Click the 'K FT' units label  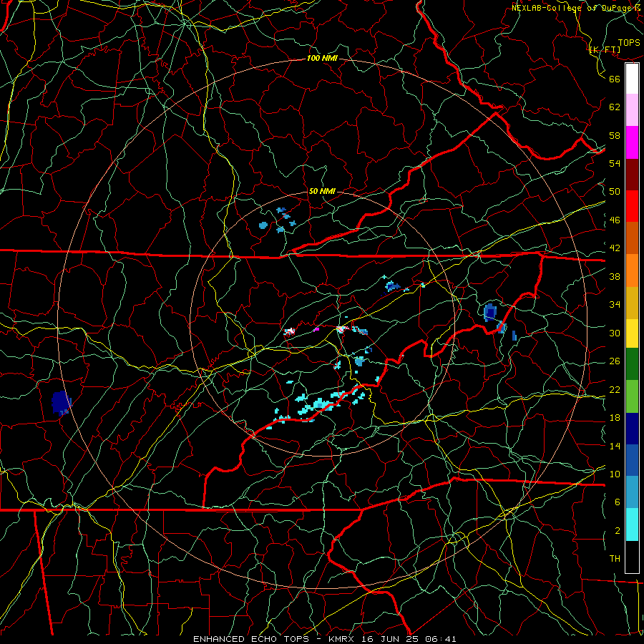(605, 50)
